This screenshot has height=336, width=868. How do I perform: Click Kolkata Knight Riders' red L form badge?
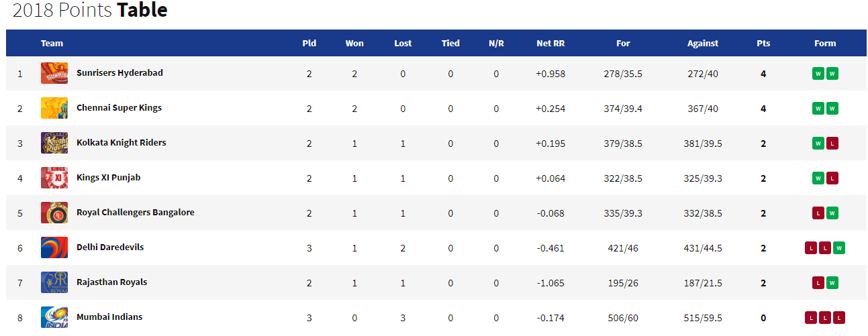click(832, 144)
